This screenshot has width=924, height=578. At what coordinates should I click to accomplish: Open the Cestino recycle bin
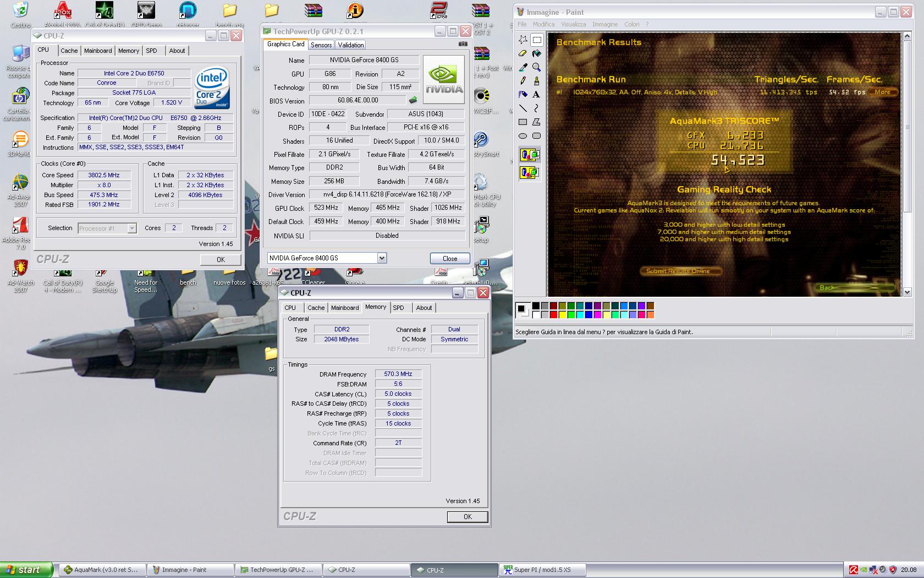[20, 14]
